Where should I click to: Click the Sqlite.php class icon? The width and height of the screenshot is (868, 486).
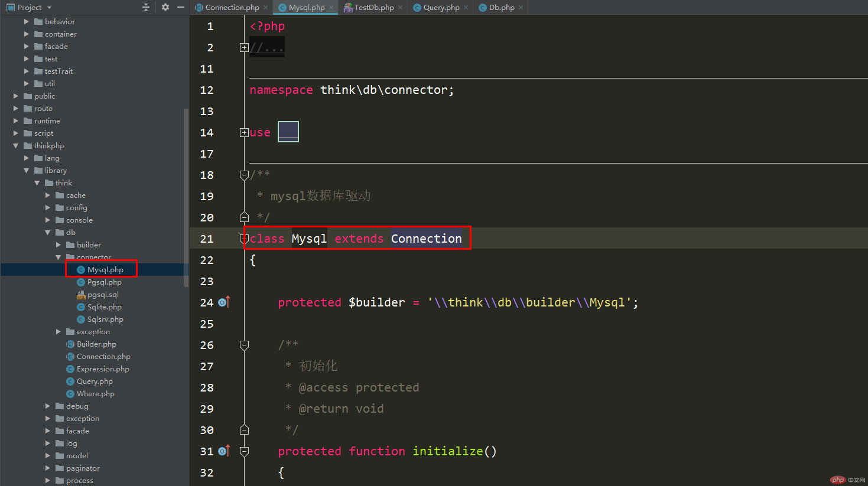pyautogui.click(x=81, y=307)
